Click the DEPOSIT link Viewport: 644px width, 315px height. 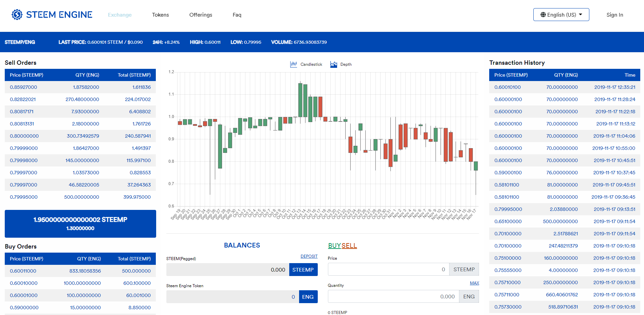[309, 256]
